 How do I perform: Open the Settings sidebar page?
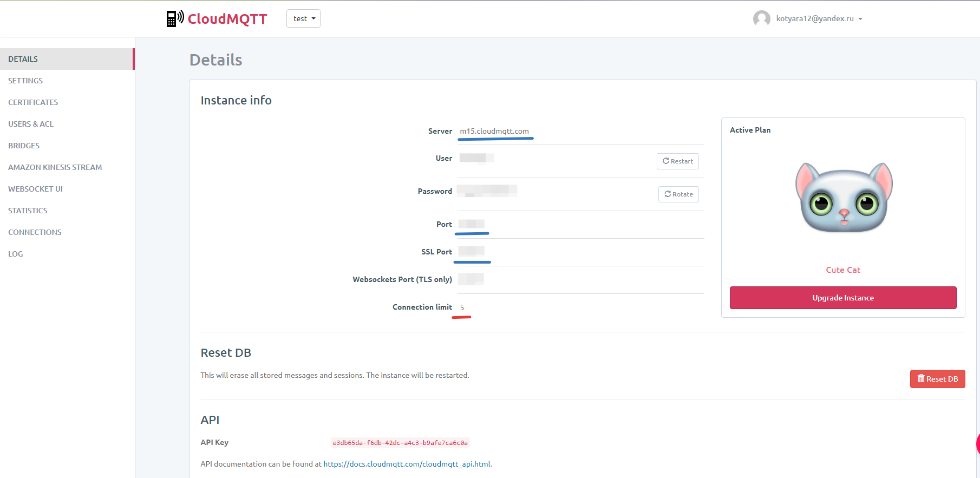click(25, 81)
